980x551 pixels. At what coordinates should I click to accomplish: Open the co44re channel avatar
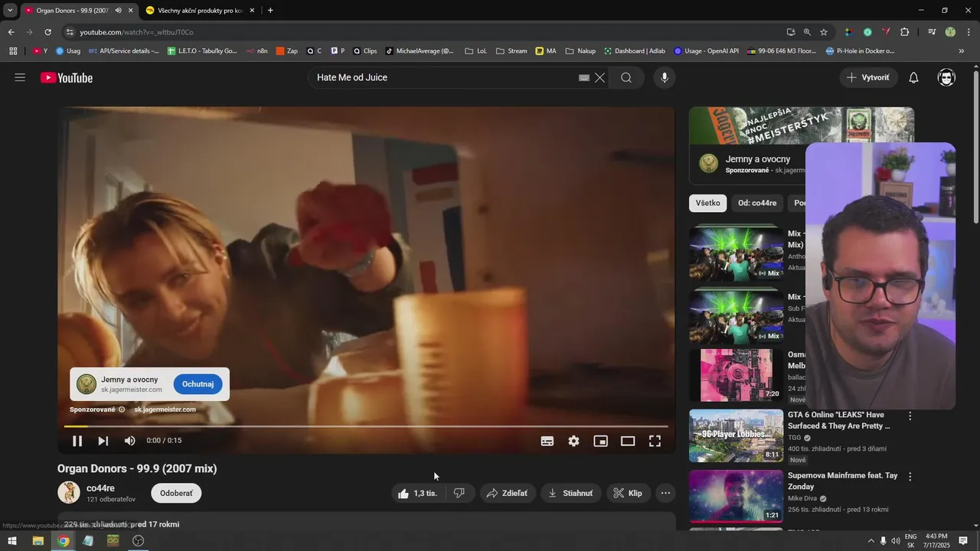(x=69, y=493)
